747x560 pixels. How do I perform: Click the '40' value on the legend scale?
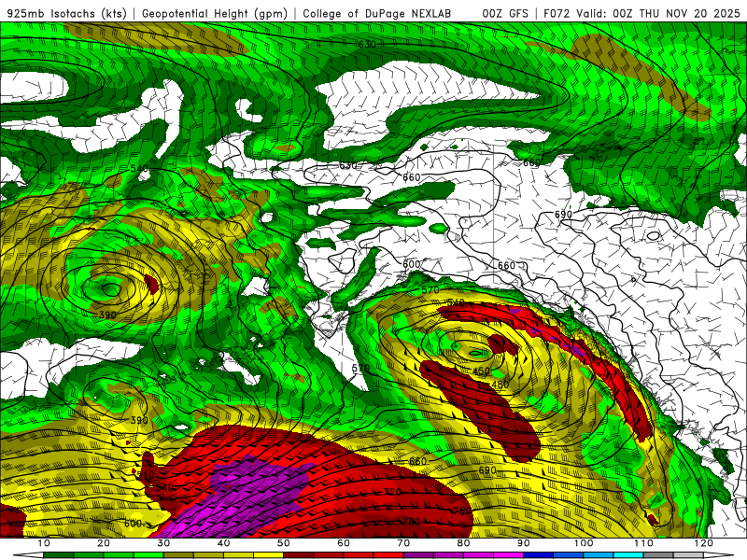223,543
